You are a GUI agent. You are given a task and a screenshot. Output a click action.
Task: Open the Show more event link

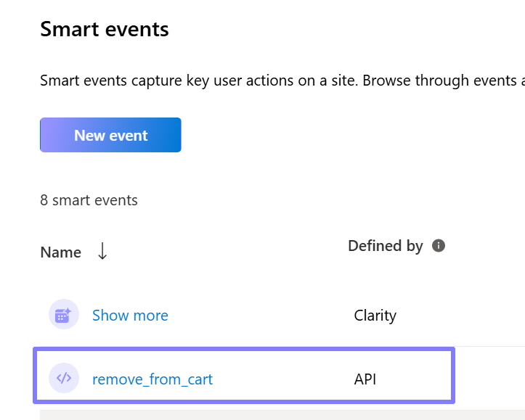click(130, 315)
